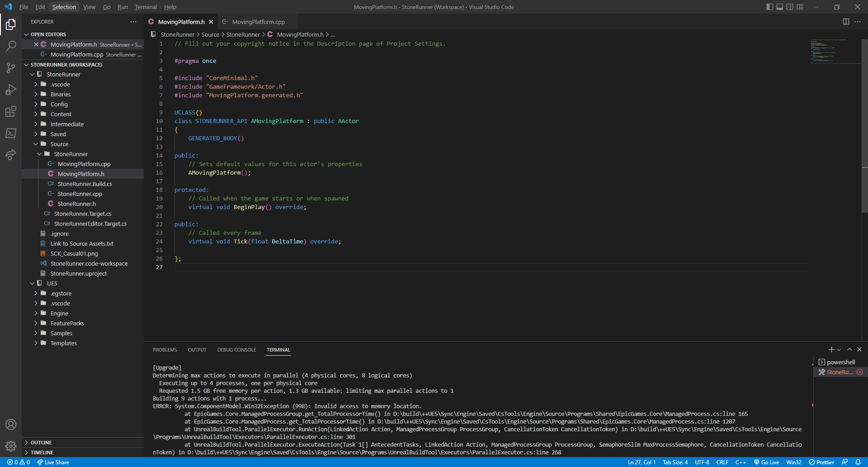Toggle the secondary side bar layout button

coord(790,7)
